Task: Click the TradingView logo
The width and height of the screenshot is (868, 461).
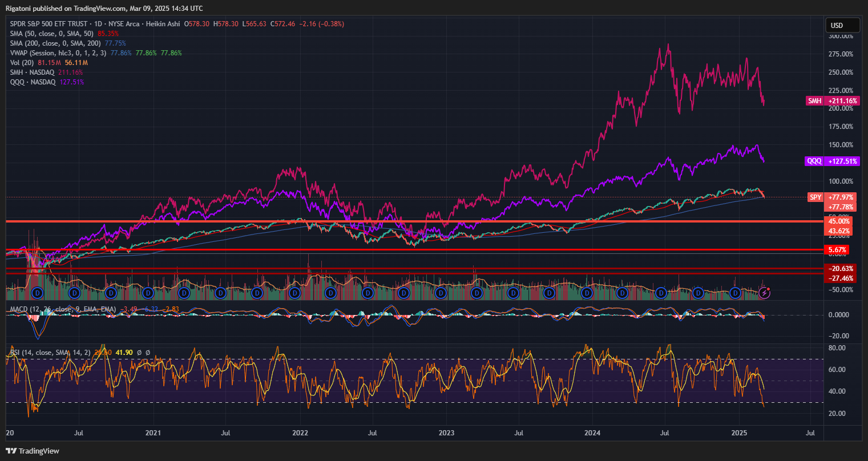Action: pyautogui.click(x=34, y=451)
